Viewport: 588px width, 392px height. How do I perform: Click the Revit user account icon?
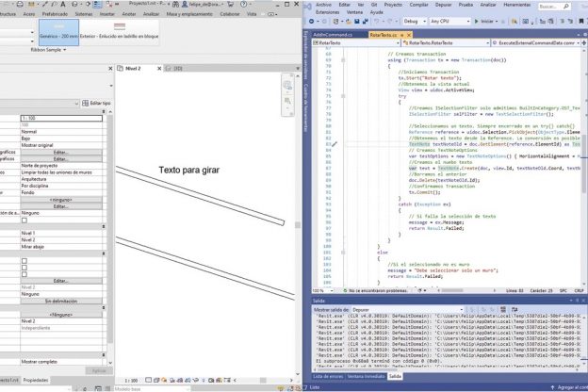pos(185,4)
